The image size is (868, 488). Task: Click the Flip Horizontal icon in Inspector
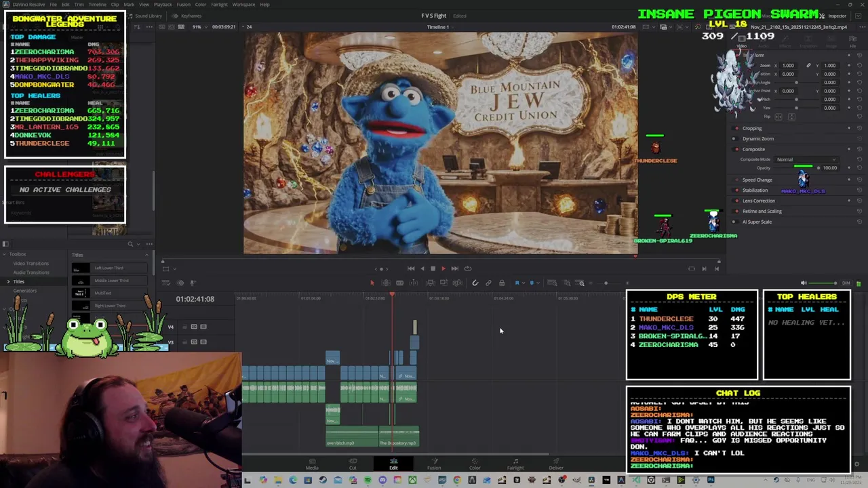[x=778, y=117]
